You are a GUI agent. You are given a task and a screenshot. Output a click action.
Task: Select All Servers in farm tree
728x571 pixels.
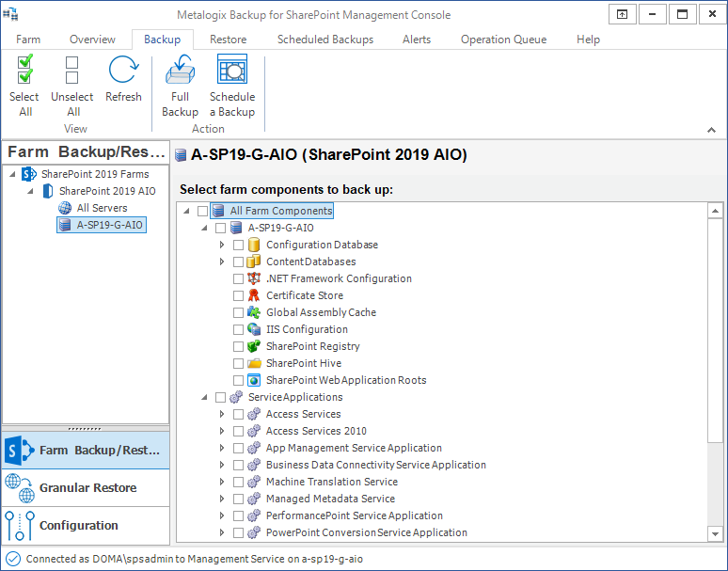[102, 208]
